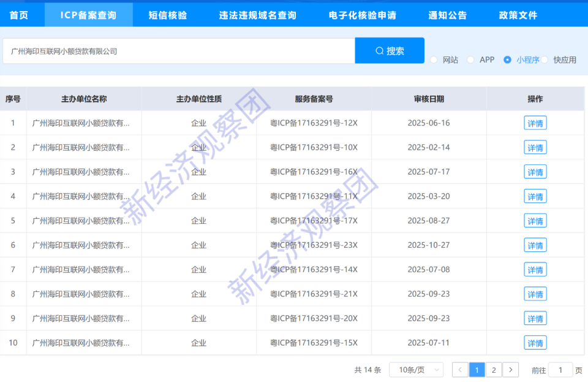Click the date 2025-10-27
The image size is (588, 382).
[429, 245]
